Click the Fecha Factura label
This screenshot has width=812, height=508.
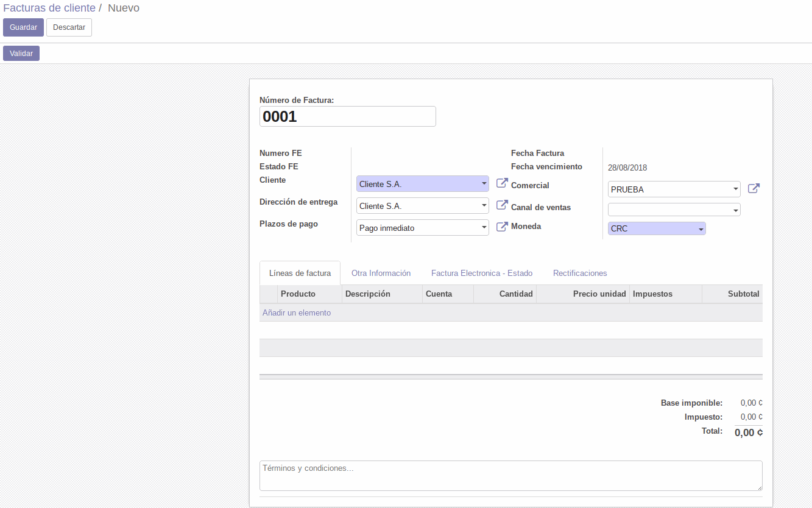click(537, 153)
